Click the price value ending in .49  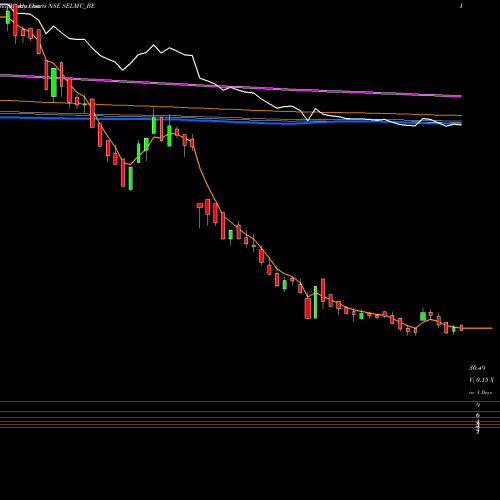coord(477,368)
